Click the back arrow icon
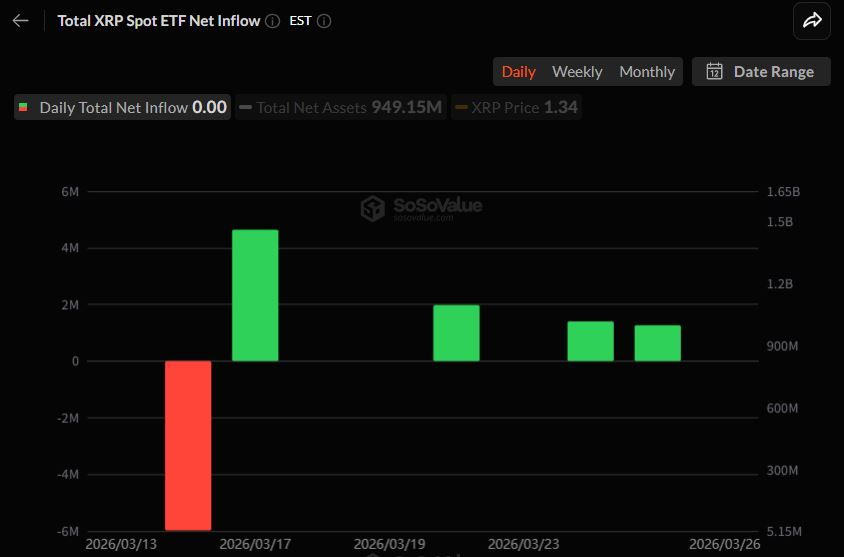This screenshot has height=557, width=844. pyautogui.click(x=20, y=21)
